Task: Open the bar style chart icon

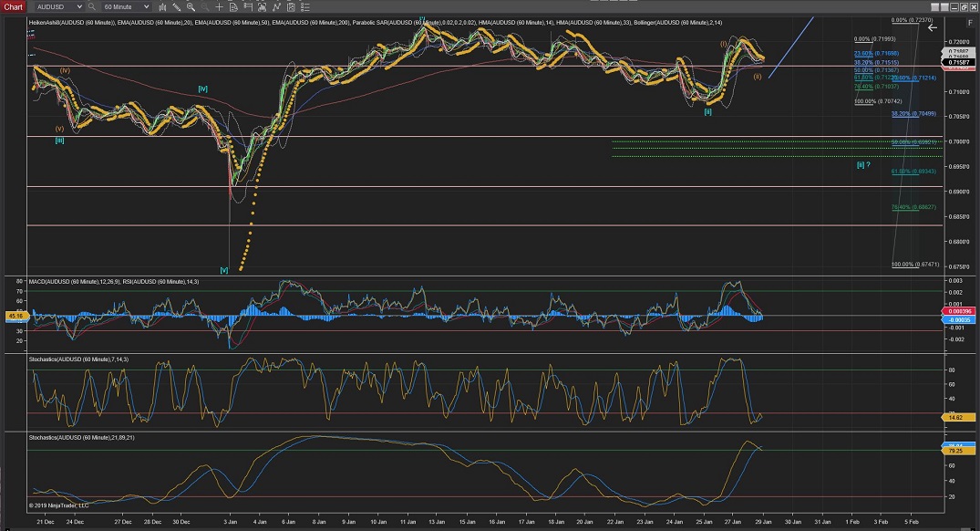Action: [162, 7]
